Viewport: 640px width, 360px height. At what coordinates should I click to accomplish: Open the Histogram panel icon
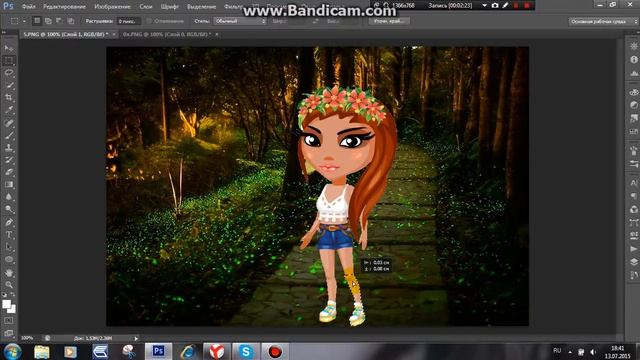point(633,73)
